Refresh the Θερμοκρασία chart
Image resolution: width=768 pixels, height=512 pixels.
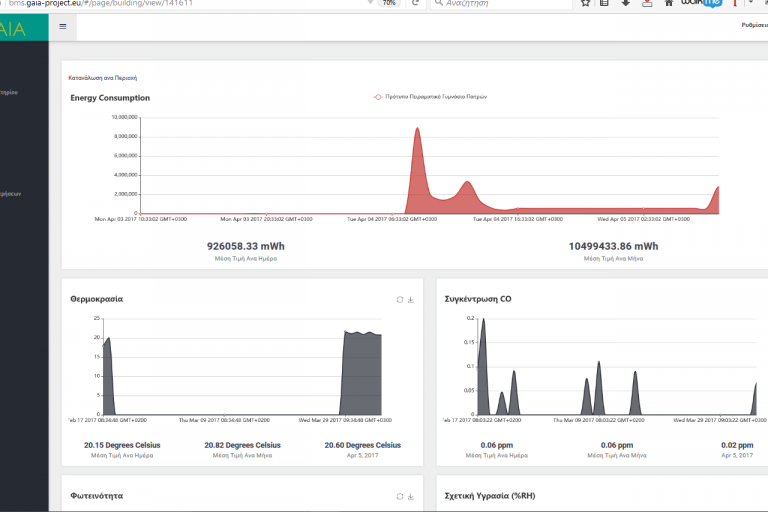pyautogui.click(x=400, y=299)
